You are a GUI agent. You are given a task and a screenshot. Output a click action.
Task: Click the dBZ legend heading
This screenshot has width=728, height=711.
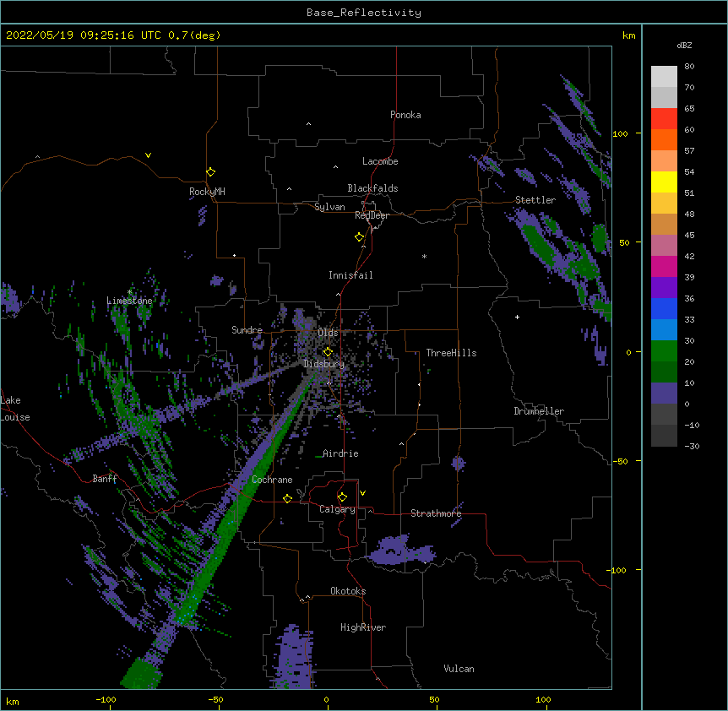684,46
